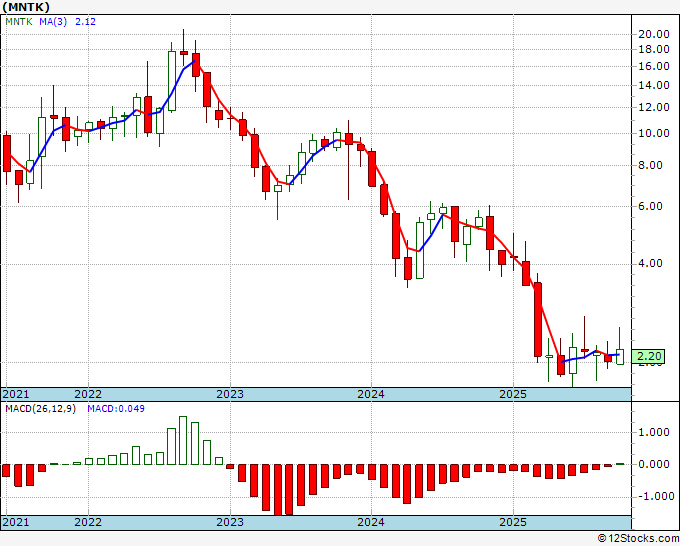Click the MA(3) indicator label
Viewport: 680px width, 546px height.
(53, 21)
